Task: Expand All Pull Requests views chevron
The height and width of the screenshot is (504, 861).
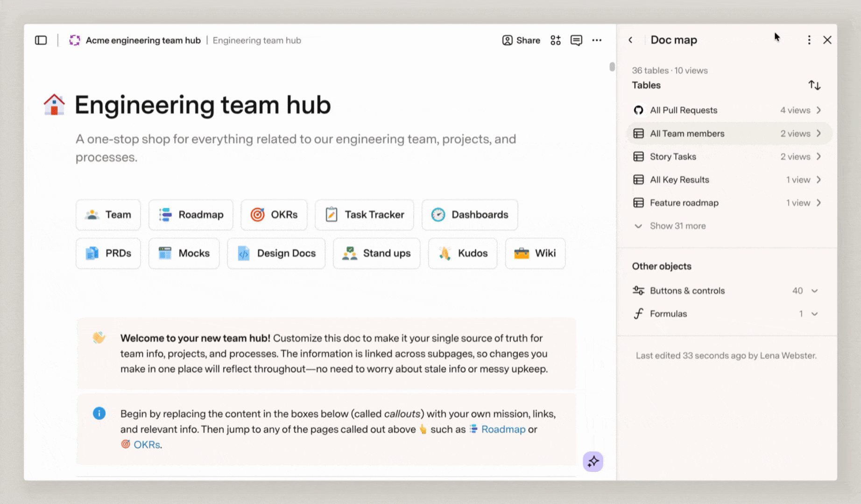Action: coord(819,110)
